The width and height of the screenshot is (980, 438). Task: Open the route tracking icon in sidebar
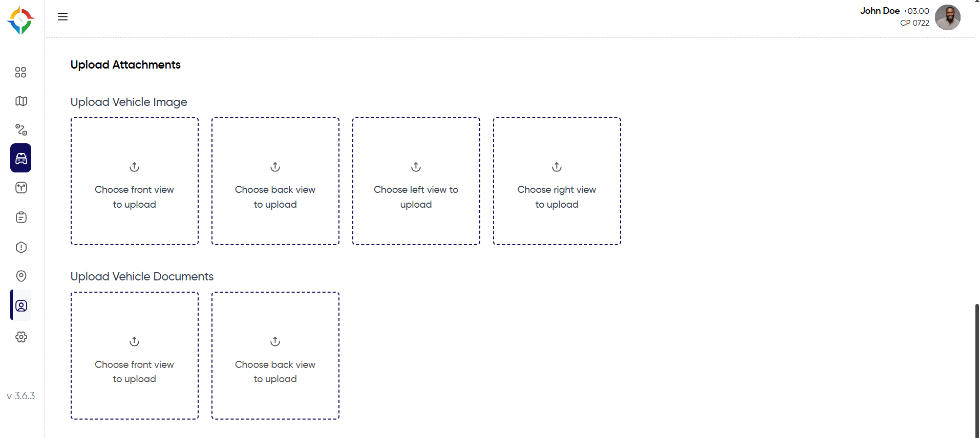(21, 129)
